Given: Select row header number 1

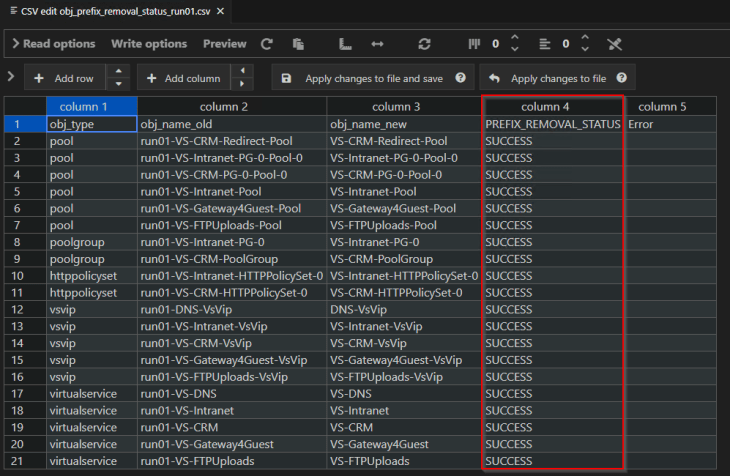Looking at the screenshot, I should pyautogui.click(x=25, y=124).
